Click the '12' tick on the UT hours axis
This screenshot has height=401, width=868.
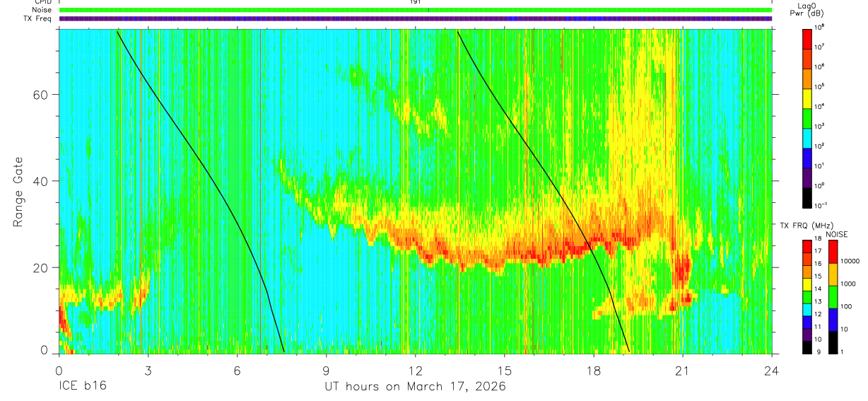(416, 370)
